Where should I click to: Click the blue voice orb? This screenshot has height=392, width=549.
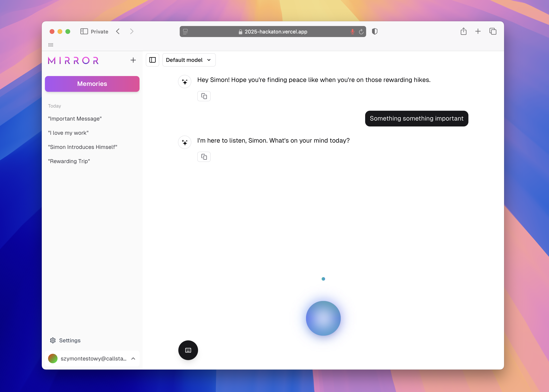click(323, 318)
